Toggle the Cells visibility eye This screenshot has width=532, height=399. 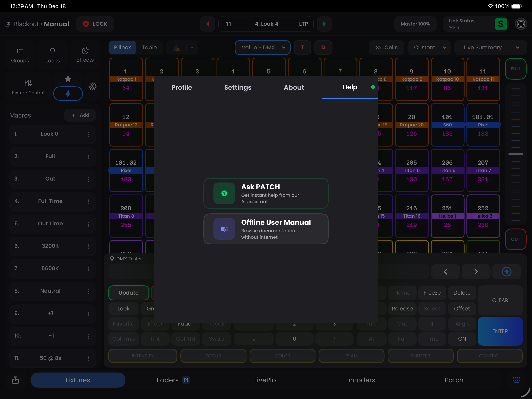pos(378,47)
